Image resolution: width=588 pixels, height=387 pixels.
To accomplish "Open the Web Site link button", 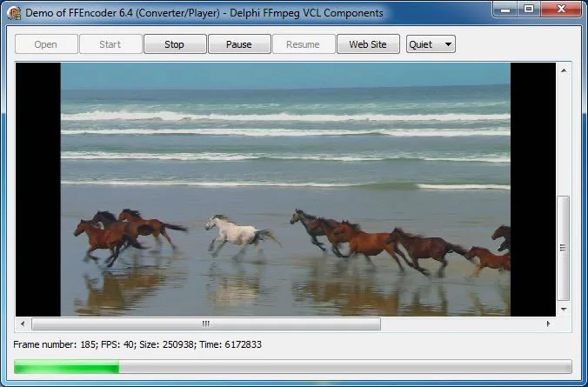I will (368, 44).
